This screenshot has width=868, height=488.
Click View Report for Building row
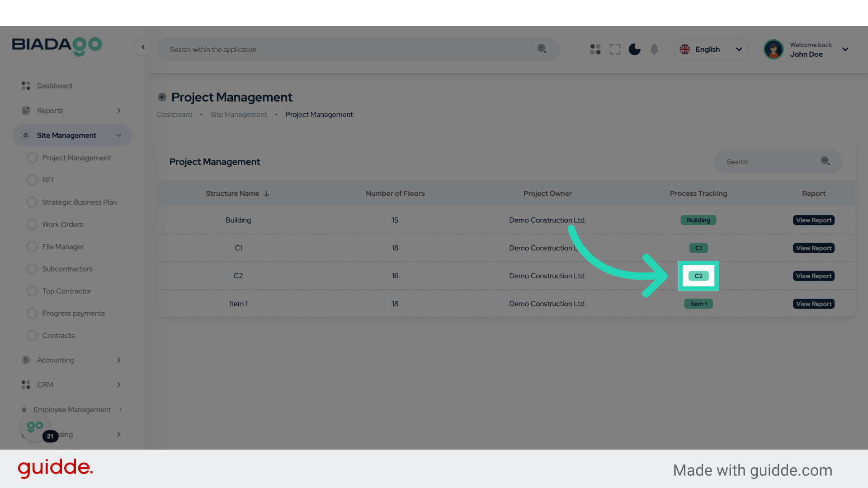click(813, 220)
